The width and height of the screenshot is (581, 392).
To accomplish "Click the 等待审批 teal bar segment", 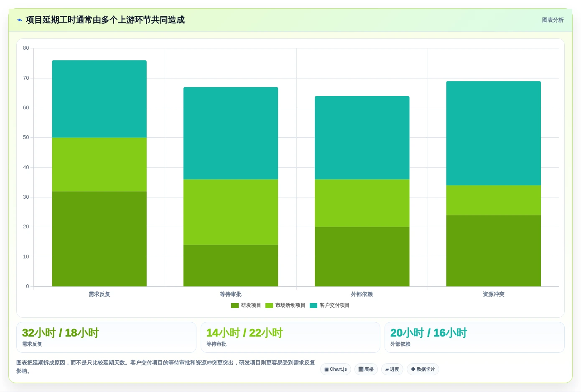I will point(231,133).
